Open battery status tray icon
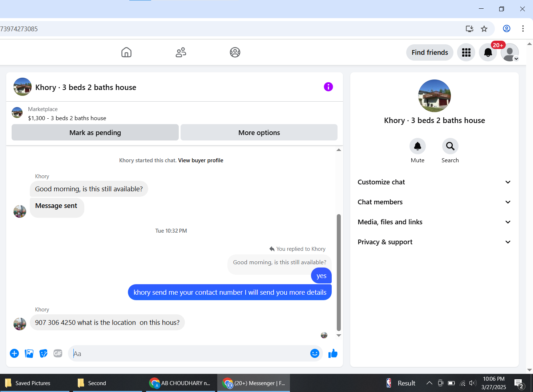 tap(451, 383)
